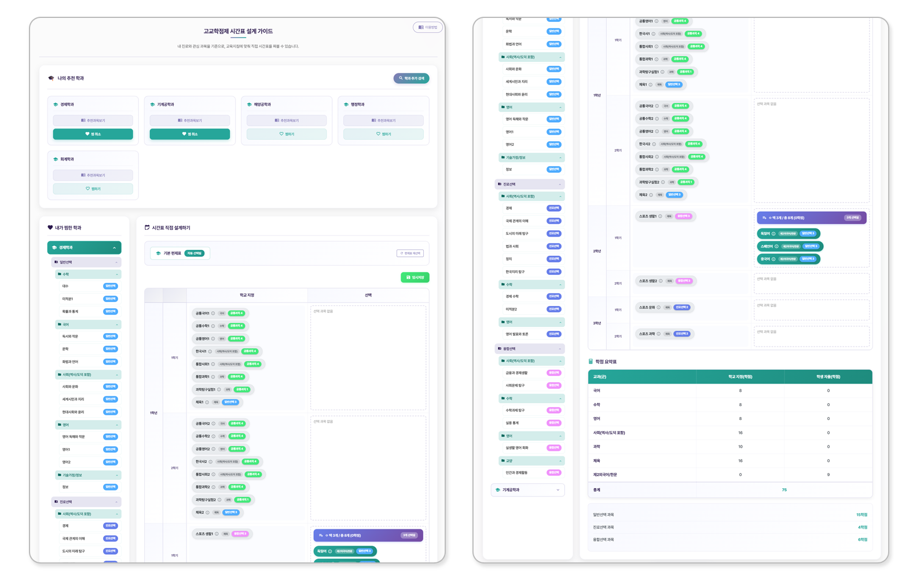
Task: Unfavorite 경제학과 with its 찜 취소 button
Action: click(93, 134)
